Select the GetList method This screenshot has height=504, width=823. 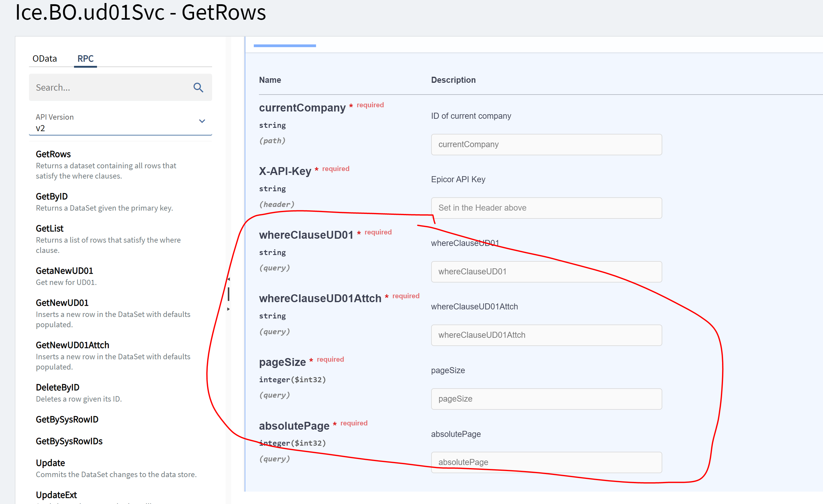tap(50, 228)
